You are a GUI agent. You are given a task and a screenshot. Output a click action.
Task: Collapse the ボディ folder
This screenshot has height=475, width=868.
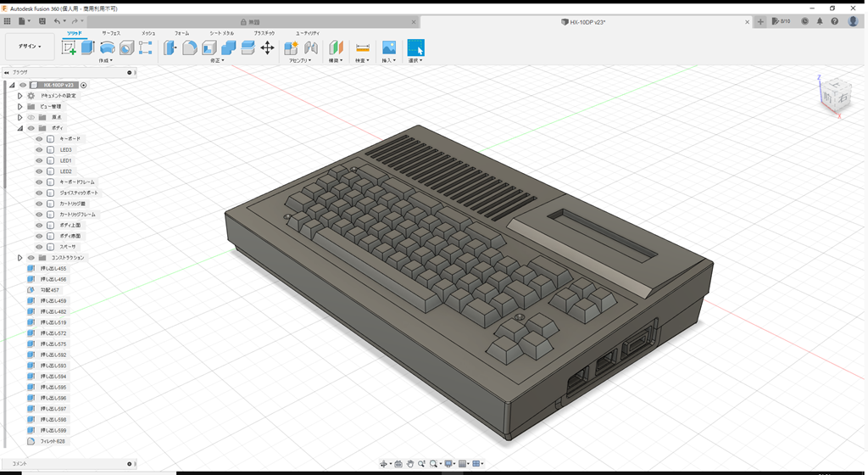coord(19,128)
